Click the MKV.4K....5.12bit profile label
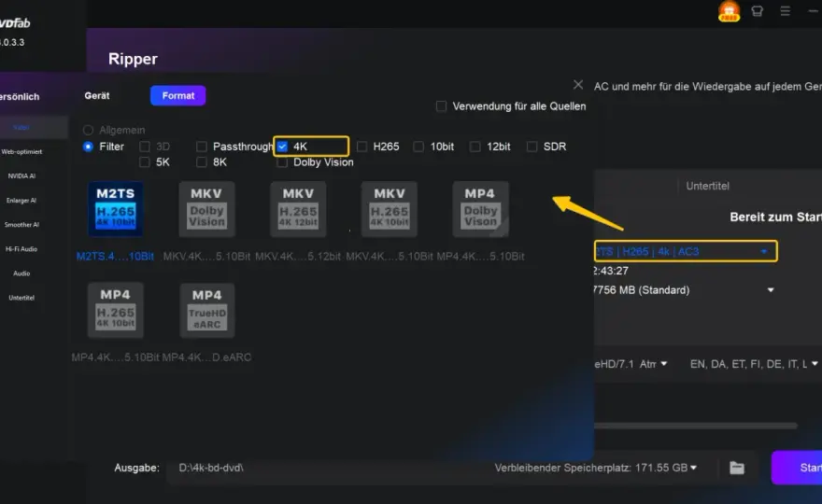 [298, 256]
